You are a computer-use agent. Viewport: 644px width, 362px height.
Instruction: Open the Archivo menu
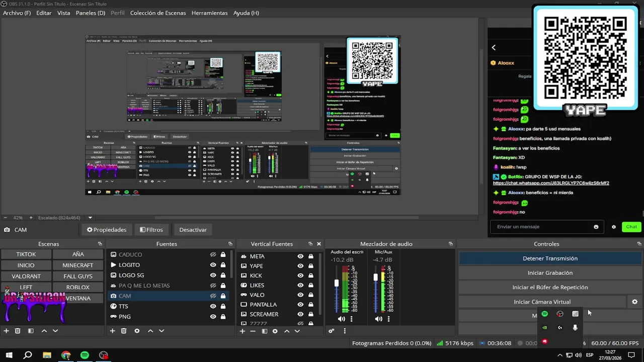(17, 13)
